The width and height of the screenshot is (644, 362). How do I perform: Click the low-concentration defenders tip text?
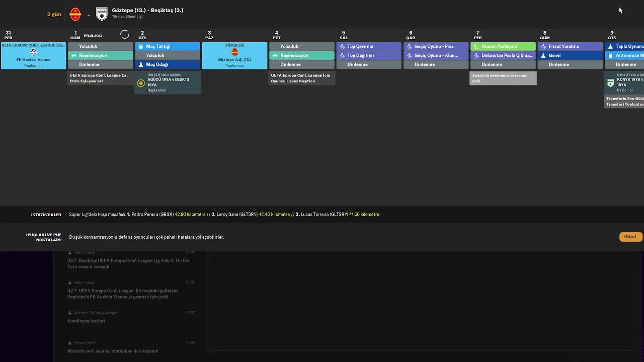tap(146, 237)
